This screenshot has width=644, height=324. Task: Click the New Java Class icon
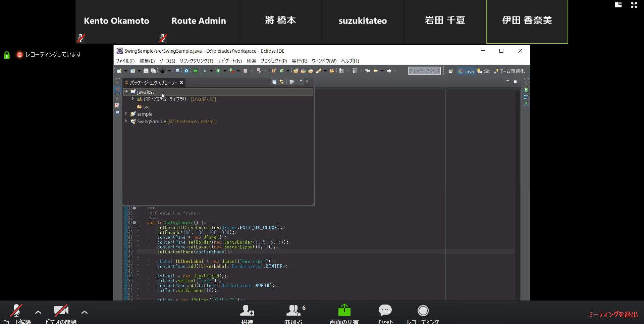[282, 71]
